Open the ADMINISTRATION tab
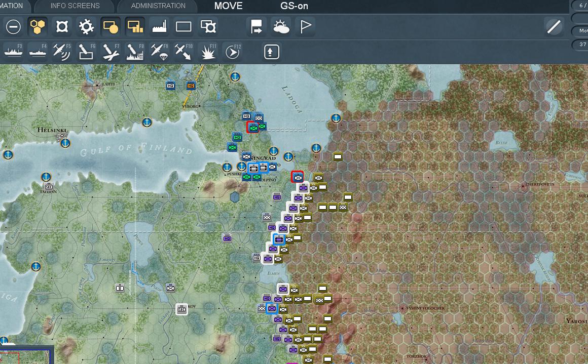Viewport: 588px width, 364px height. click(158, 6)
